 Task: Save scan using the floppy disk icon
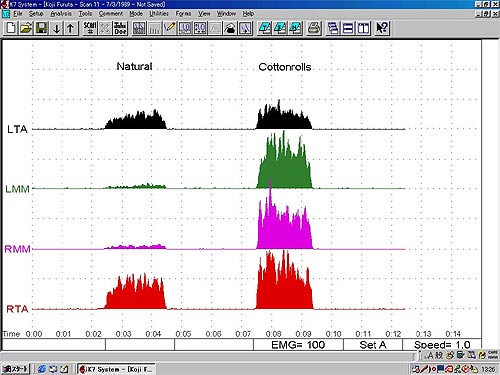[41, 28]
